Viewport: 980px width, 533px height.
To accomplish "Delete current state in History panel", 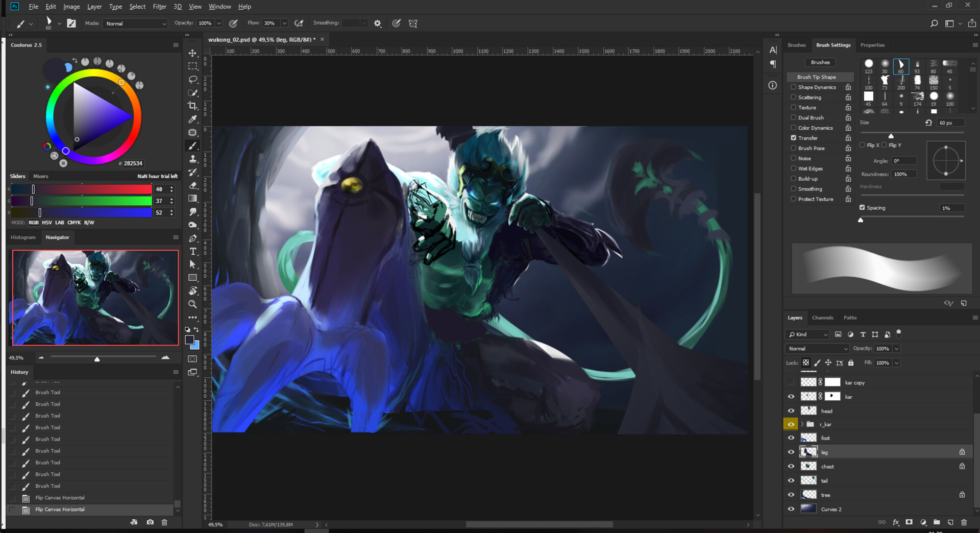I will 164,522.
